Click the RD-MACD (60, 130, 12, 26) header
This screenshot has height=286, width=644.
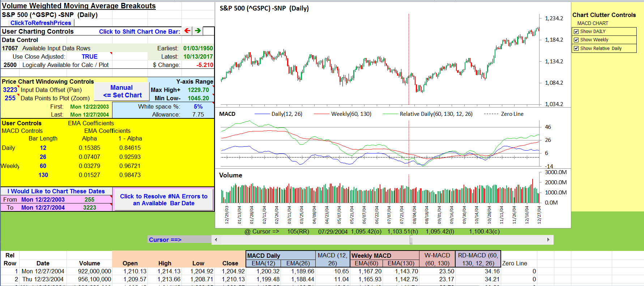(x=478, y=259)
